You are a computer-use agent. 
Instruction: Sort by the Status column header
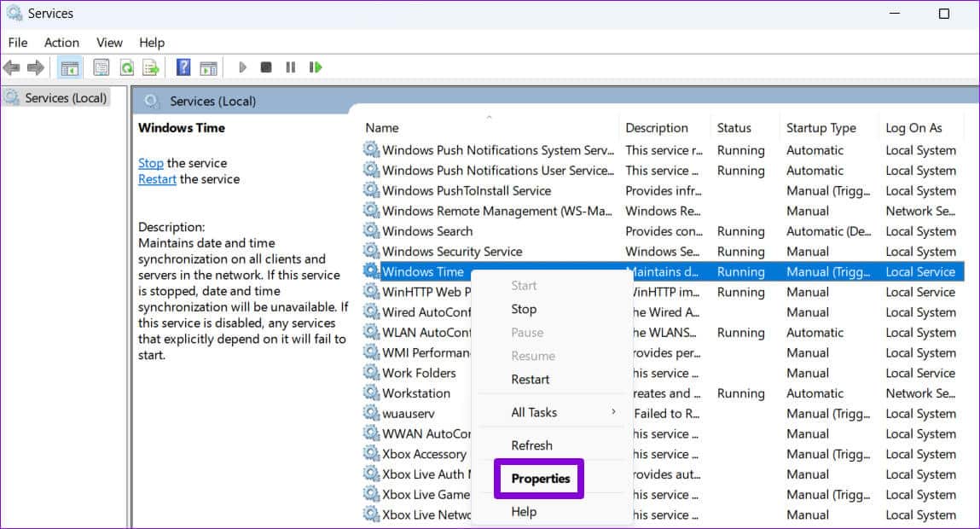pyautogui.click(x=734, y=128)
